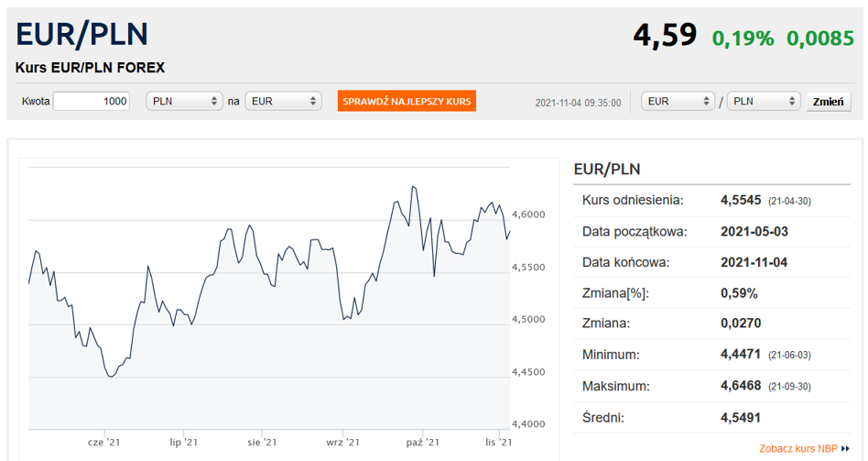This screenshot has height=461, width=868.
Task: Click the y-axis label 4,6000
Action: (528, 214)
